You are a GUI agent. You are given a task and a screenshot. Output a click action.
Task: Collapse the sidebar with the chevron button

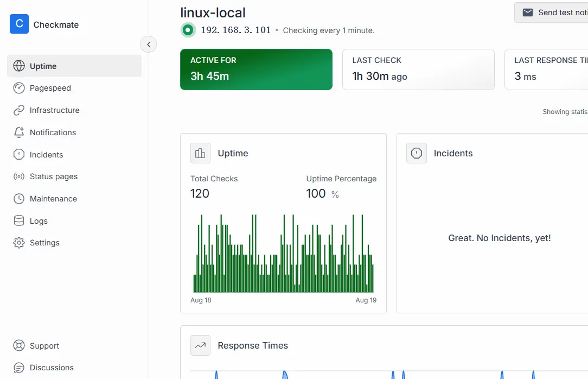pos(149,45)
